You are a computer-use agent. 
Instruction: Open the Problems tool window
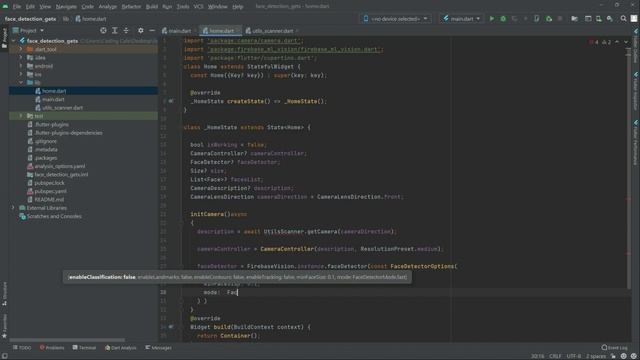(52, 348)
